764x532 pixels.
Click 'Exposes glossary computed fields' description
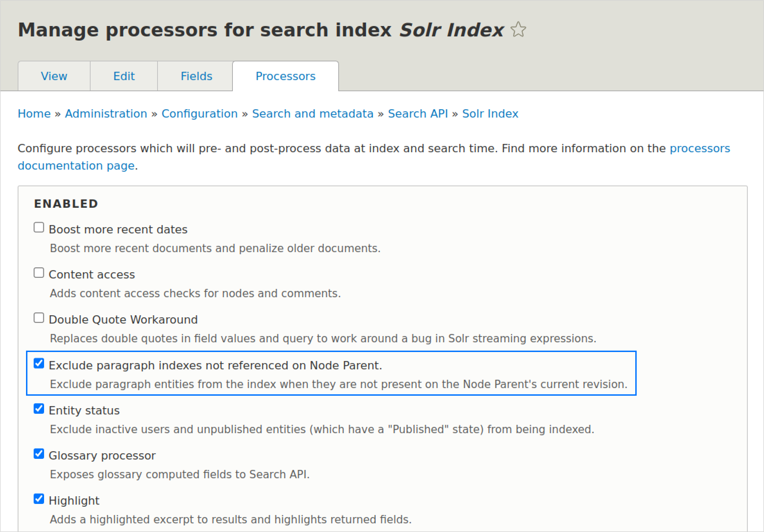pos(180,474)
